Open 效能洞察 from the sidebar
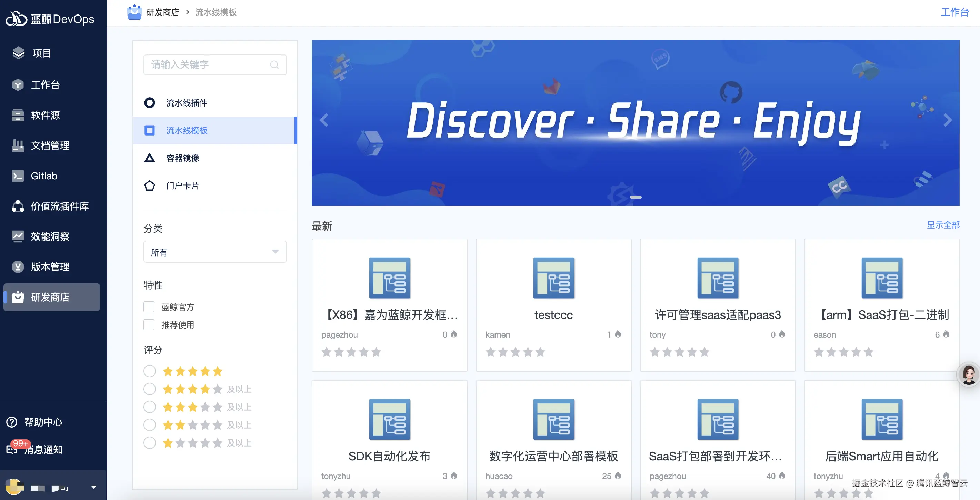 click(50, 236)
